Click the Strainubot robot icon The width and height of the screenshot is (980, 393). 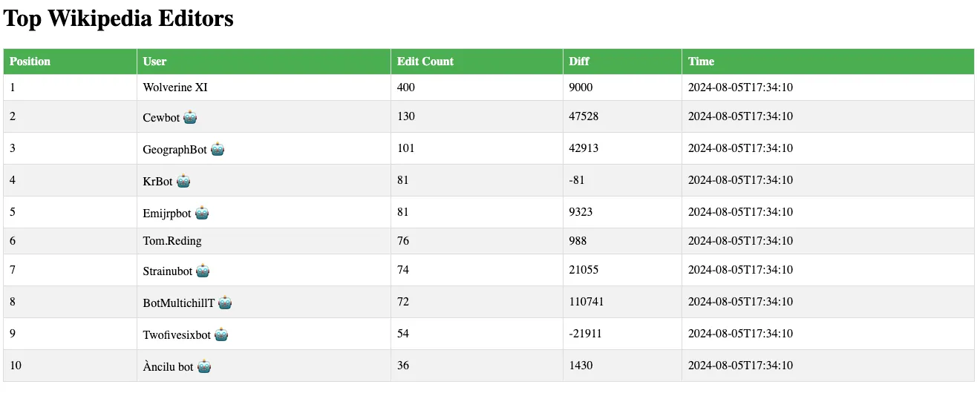coord(203,271)
